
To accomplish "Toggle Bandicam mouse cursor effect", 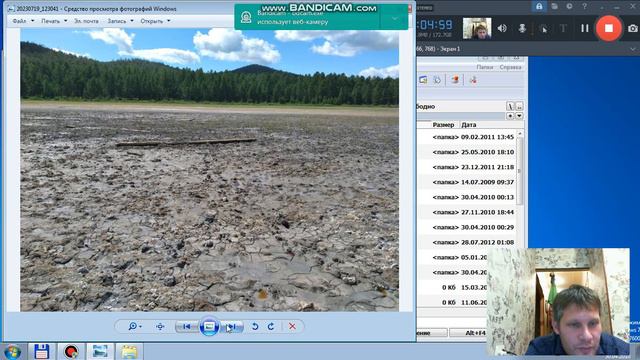I will 543,28.
